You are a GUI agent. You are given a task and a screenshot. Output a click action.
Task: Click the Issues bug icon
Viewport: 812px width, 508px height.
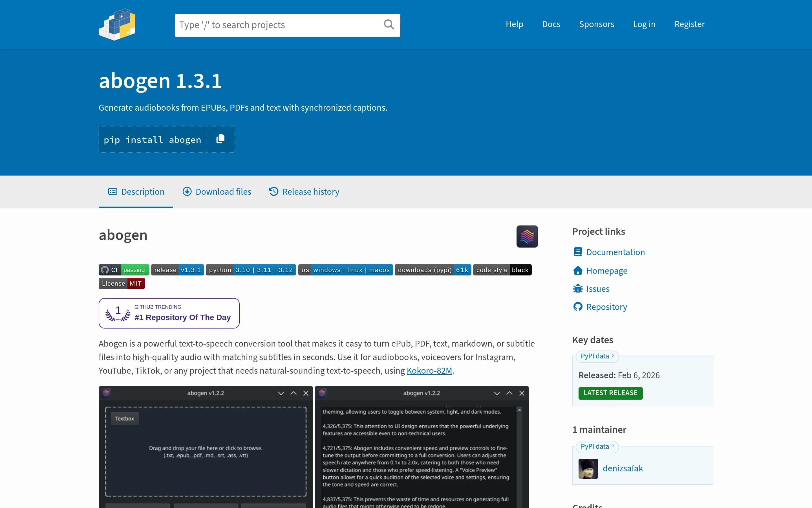click(x=578, y=289)
